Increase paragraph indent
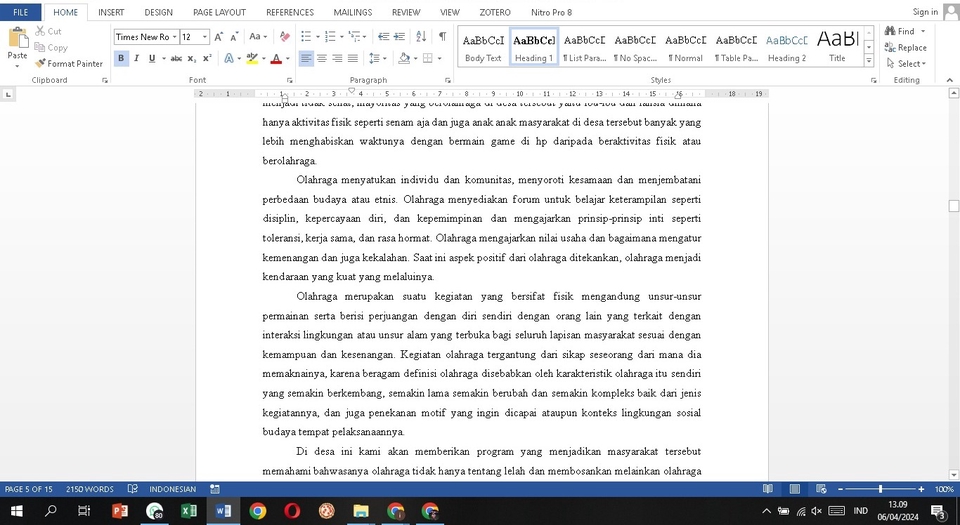 399,37
